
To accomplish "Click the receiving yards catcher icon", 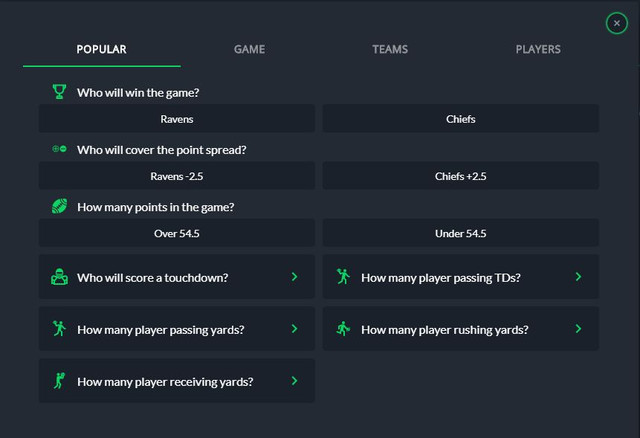I will [59, 380].
